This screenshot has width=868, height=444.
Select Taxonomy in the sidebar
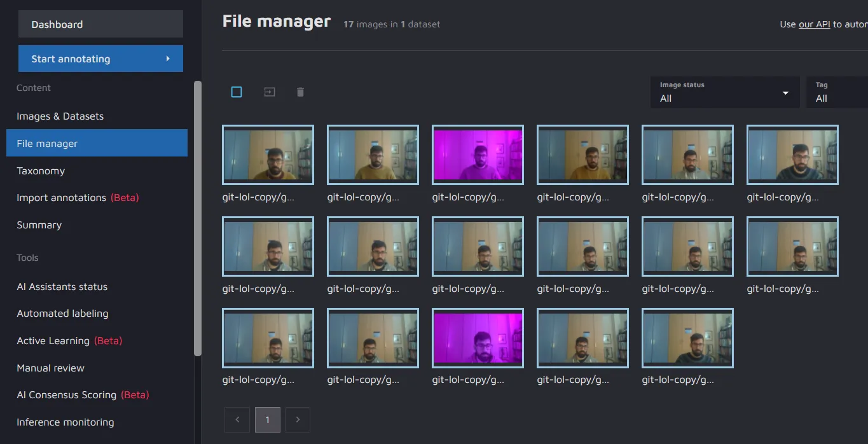(x=41, y=170)
